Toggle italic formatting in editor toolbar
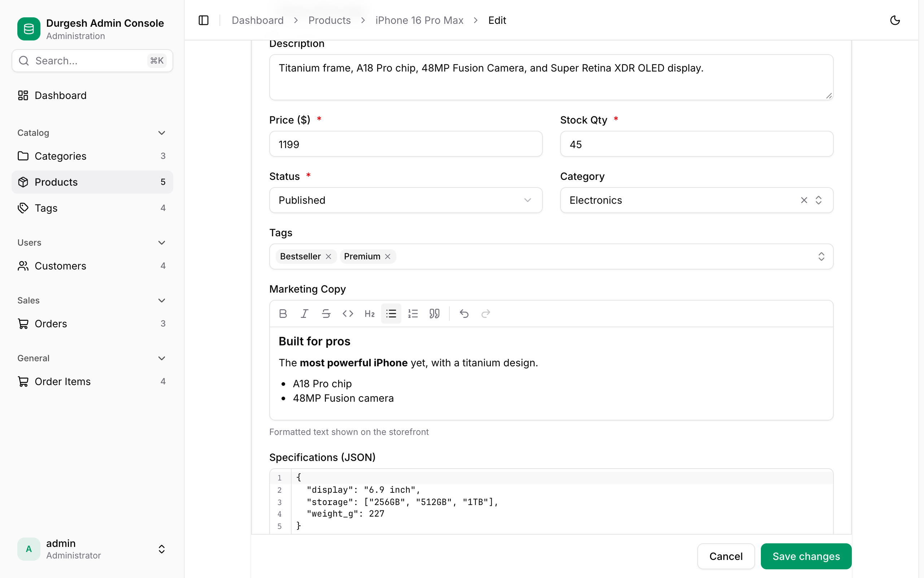The width and height of the screenshot is (924, 578). [304, 314]
